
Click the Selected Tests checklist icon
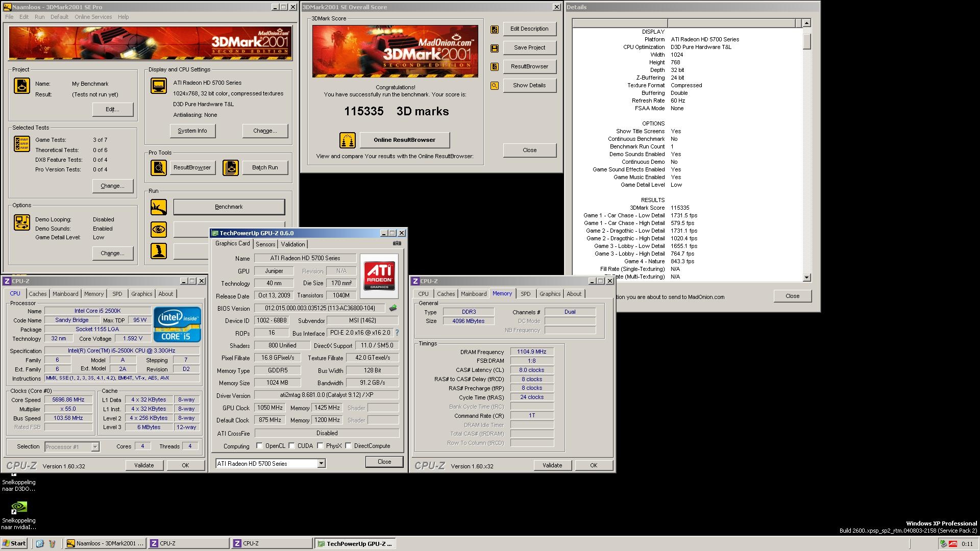(x=21, y=144)
